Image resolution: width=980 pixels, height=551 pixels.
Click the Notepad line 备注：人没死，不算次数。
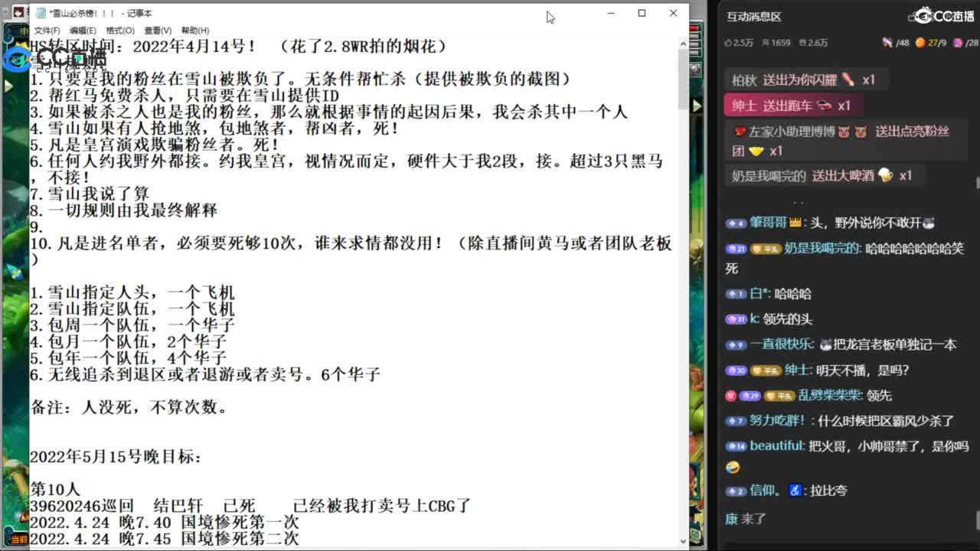click(x=129, y=408)
